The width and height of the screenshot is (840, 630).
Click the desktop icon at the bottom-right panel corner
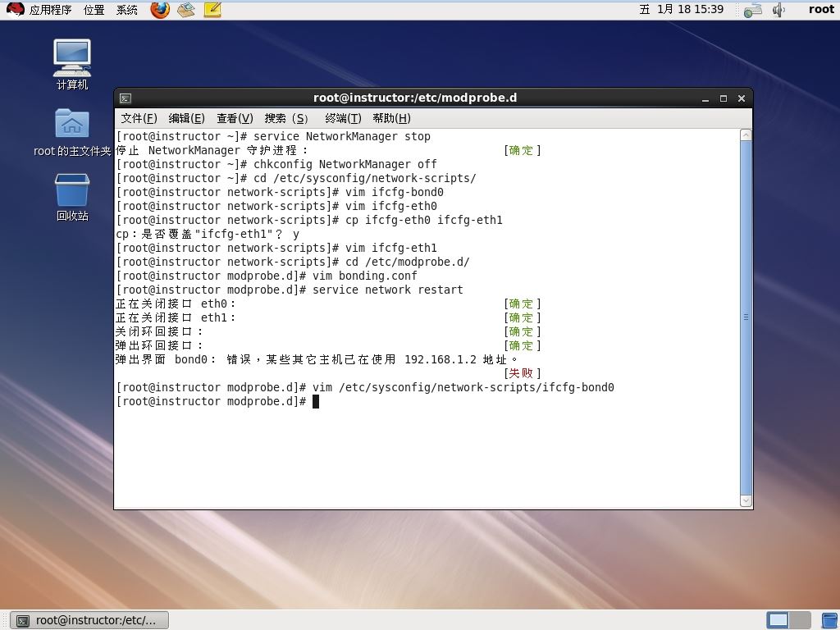click(830, 620)
